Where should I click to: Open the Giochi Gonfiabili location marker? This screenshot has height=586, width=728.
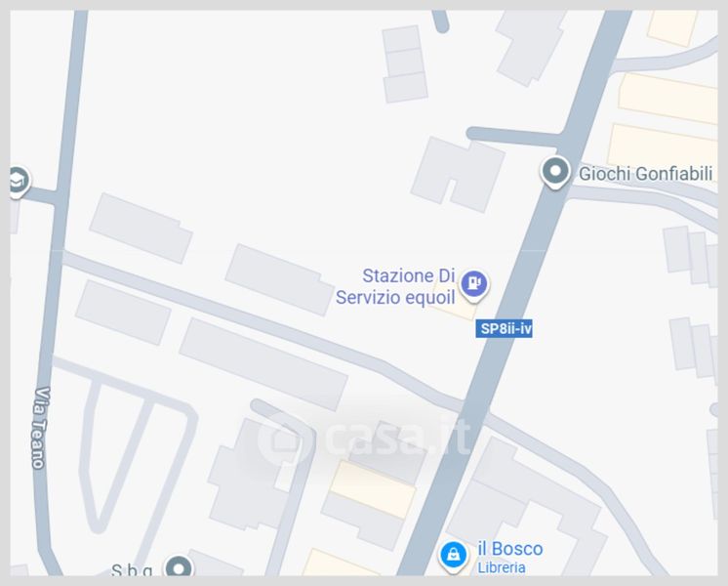[x=555, y=173]
